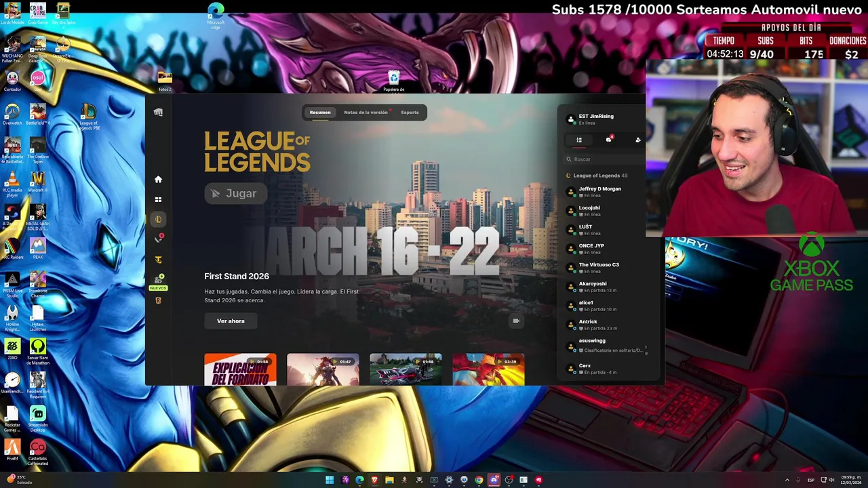Open FiveM desktop shortcut
Viewport: 868px width, 488px height.
coord(12,450)
